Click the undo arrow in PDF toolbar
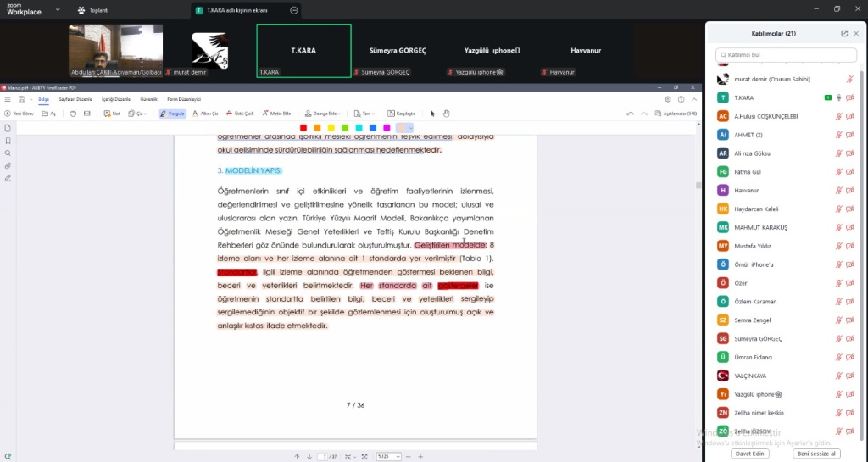Screen dimensions: 868x462 [630, 113]
